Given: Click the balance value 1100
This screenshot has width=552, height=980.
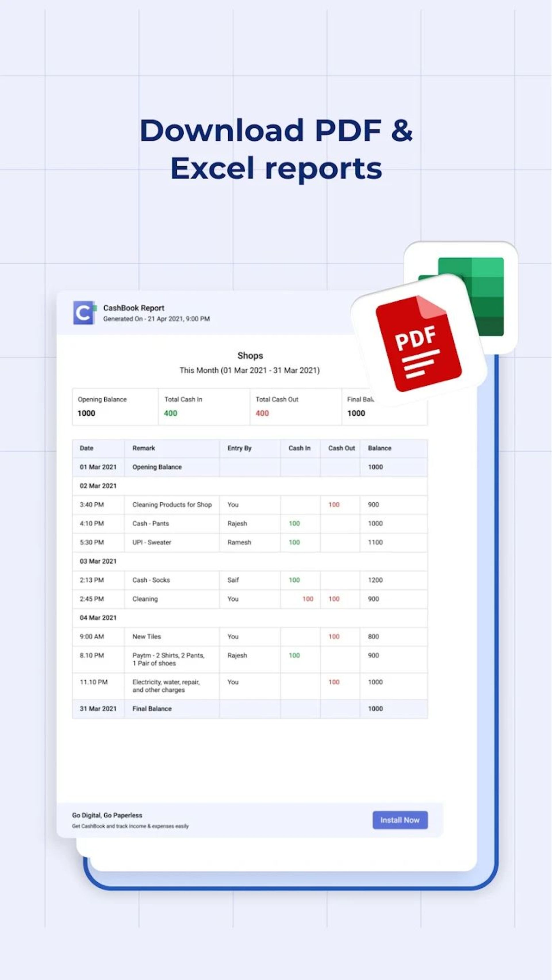Looking at the screenshot, I should click(x=375, y=542).
